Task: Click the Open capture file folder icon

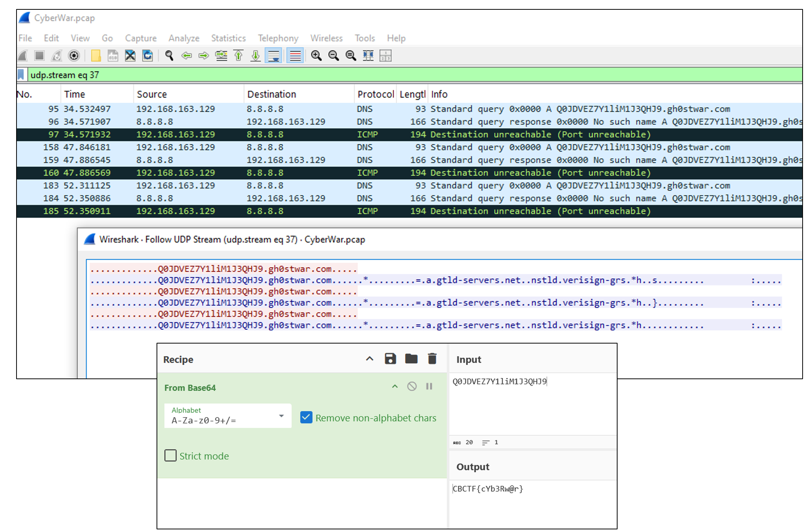Action: [96, 56]
